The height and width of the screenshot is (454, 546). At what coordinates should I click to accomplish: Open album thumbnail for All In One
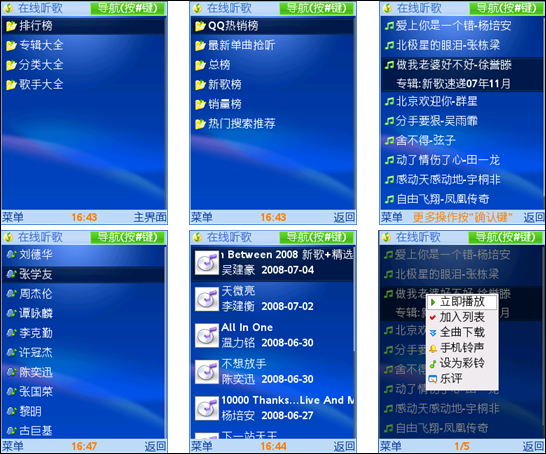[207, 336]
